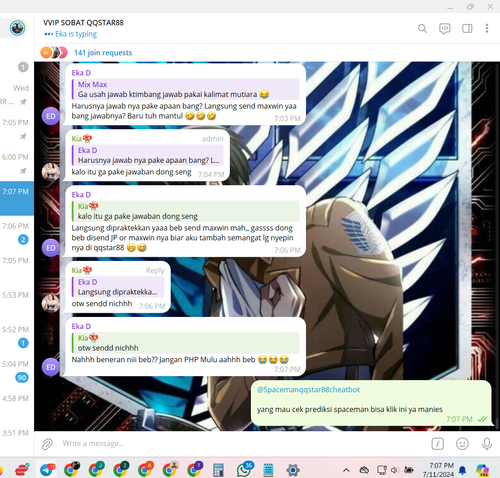Open the sidebar chat dated 5:53 PM
Image resolution: width=500 pixels, height=478 pixels.
[x=17, y=302]
